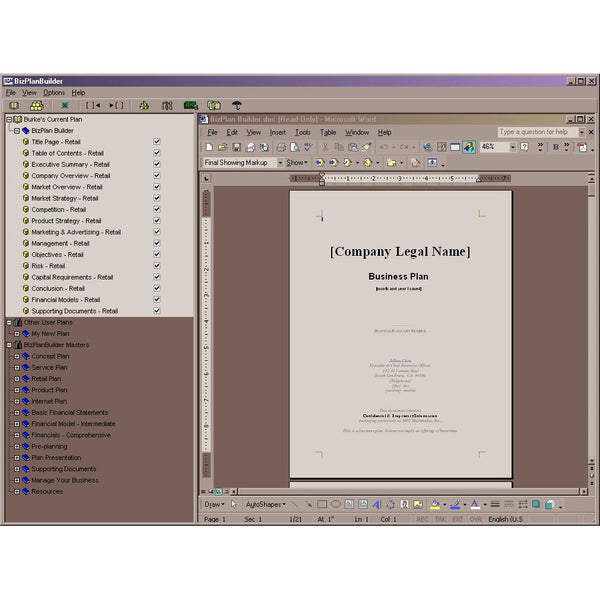This screenshot has width=600, height=600.
Task: Uncheck the Company Overview - Retail checkbox
Action: tap(157, 175)
